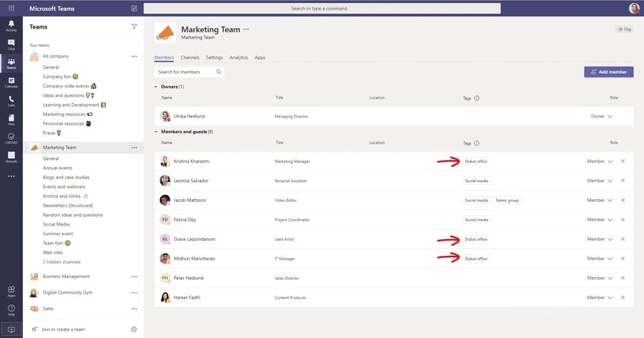Click the Tags info icon in Owners
This screenshot has width=644, height=338.
tap(477, 98)
